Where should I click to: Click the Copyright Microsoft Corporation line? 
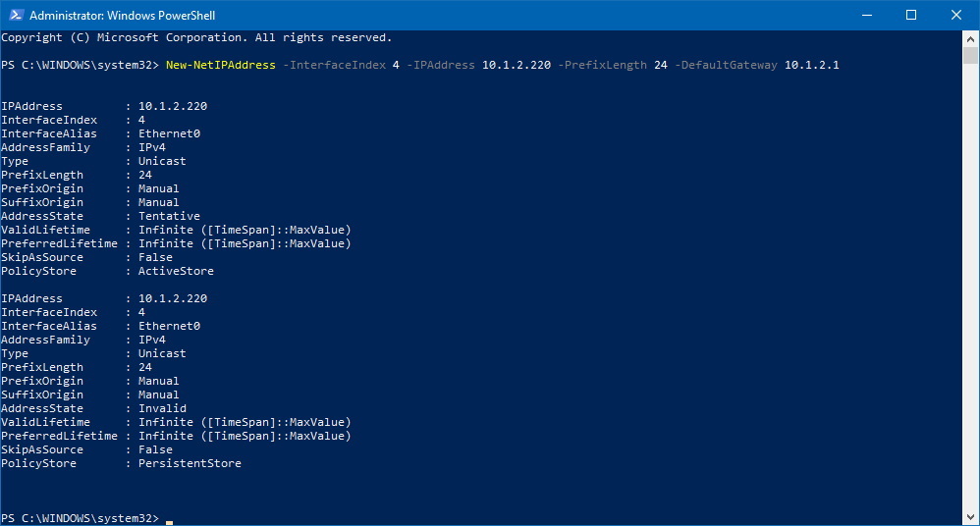point(196,37)
